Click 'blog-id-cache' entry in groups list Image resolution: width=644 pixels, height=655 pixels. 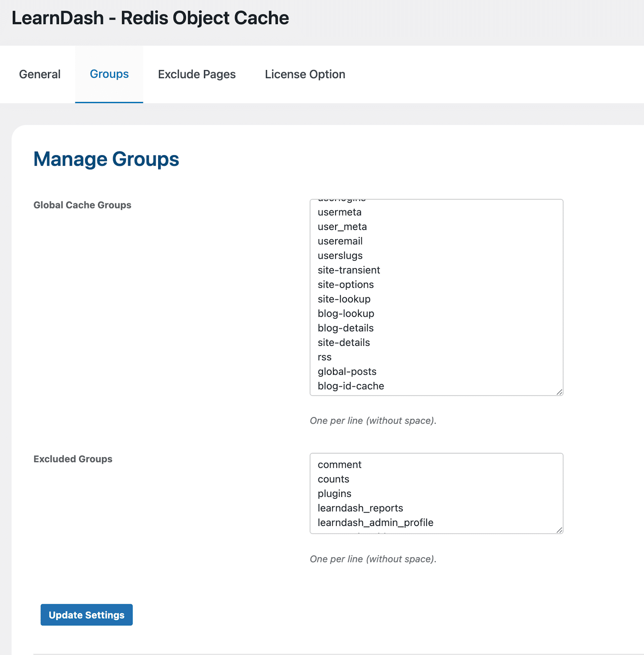click(351, 386)
